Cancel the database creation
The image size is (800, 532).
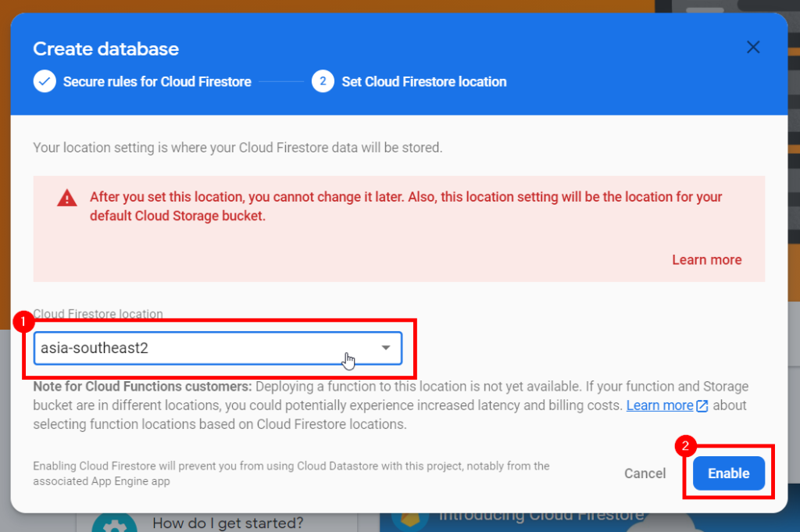coord(645,473)
